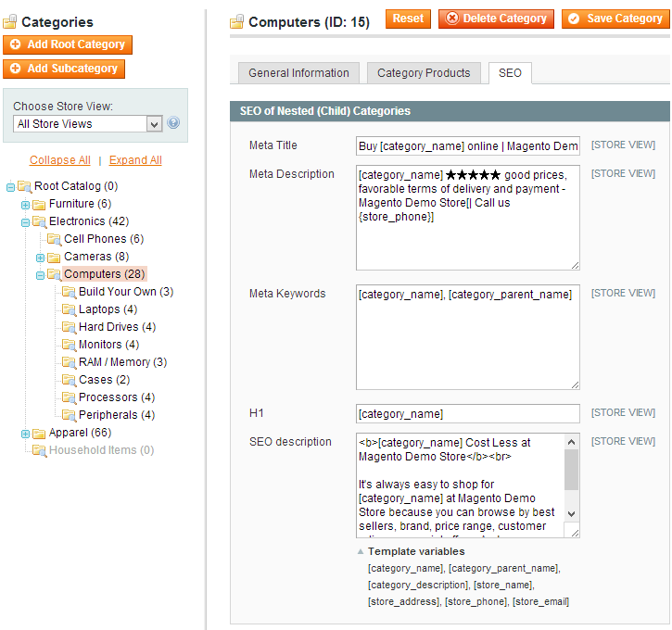Select Cases (2) category
This screenshot has height=630, width=672.
(x=104, y=380)
